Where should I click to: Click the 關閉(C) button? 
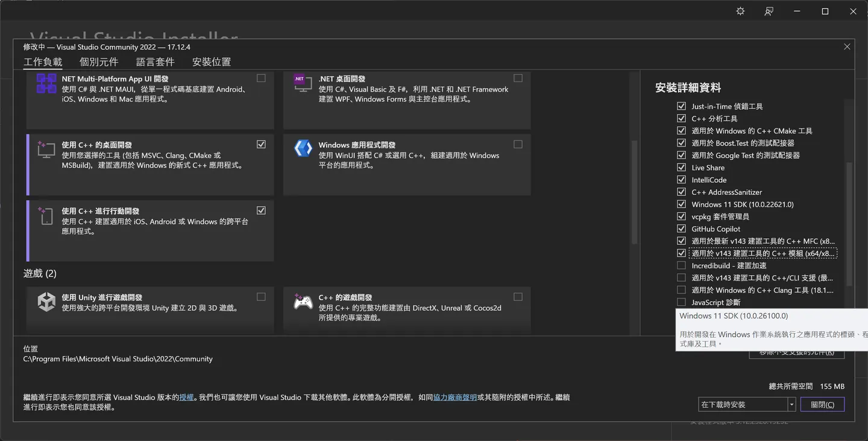pyautogui.click(x=822, y=404)
